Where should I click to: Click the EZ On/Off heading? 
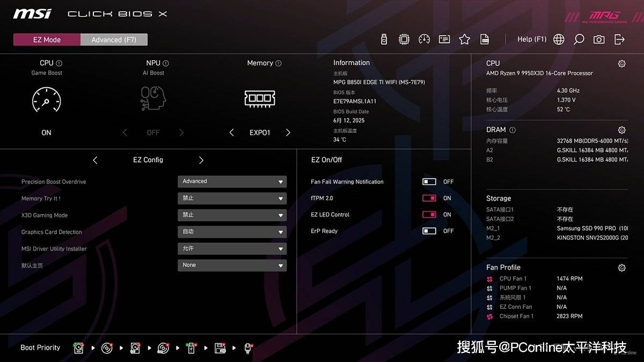point(326,160)
